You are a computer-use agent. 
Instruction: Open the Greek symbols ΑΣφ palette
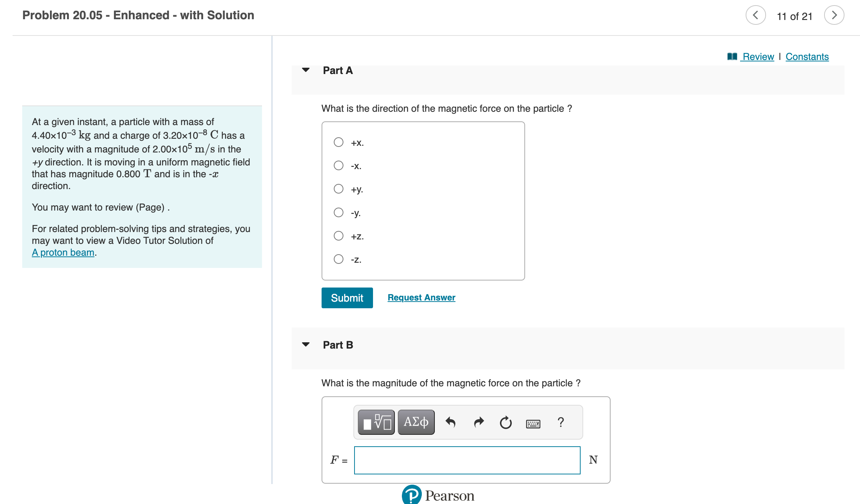click(416, 422)
